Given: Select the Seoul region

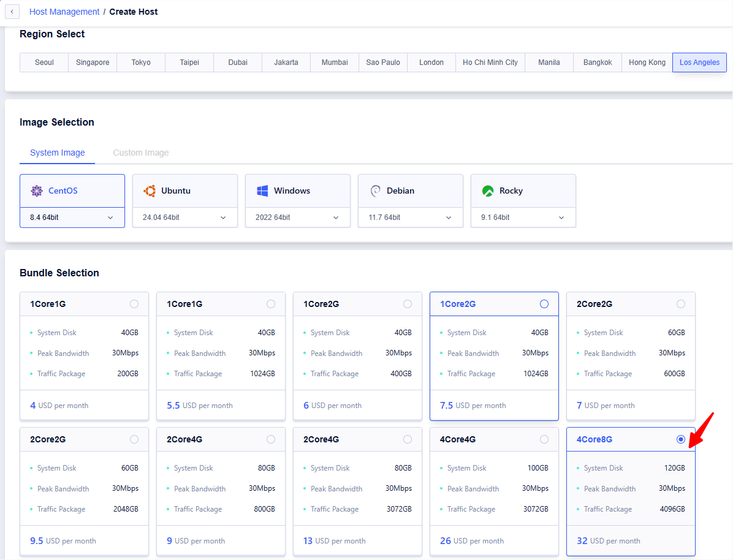Looking at the screenshot, I should [44, 62].
